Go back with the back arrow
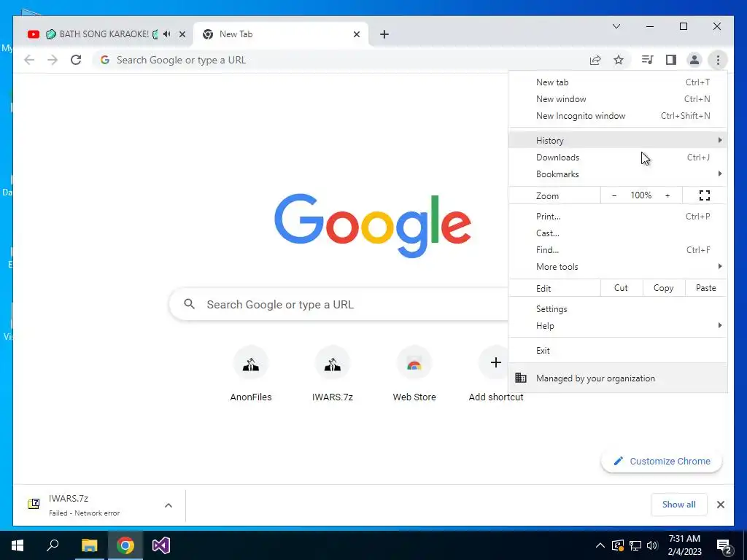Viewport: 747px width, 560px height. click(x=29, y=60)
